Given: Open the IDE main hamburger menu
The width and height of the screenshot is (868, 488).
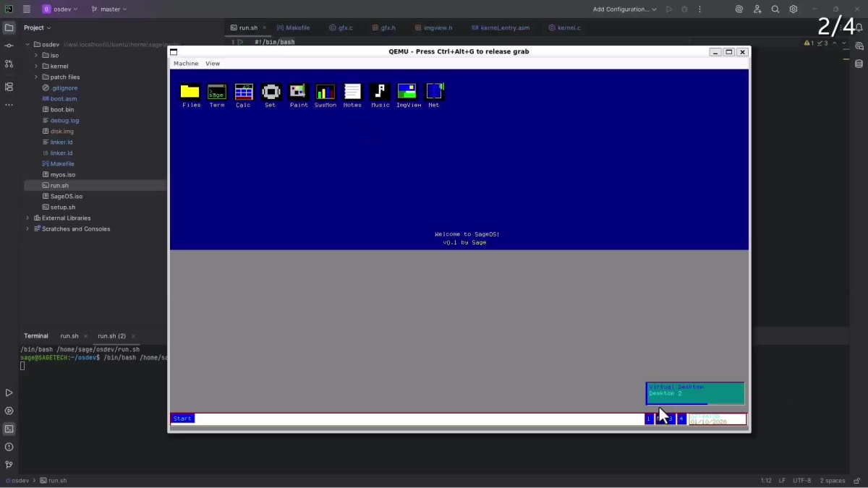Looking at the screenshot, I should [27, 9].
